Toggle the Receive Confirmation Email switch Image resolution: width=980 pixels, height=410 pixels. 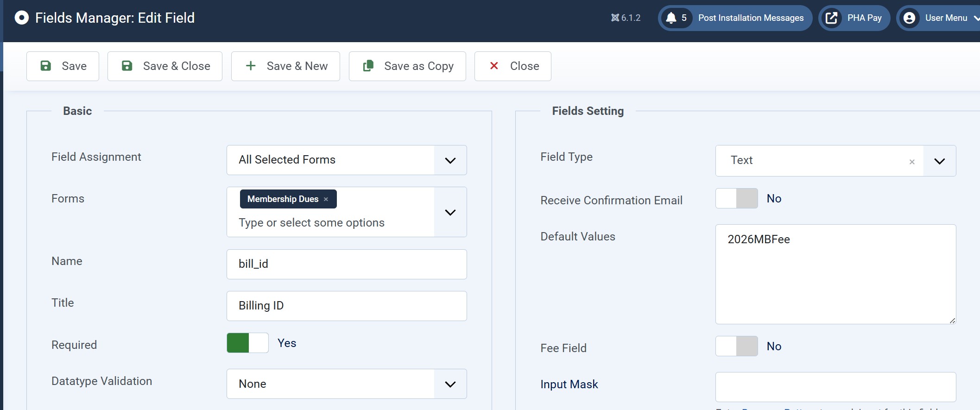737,198
